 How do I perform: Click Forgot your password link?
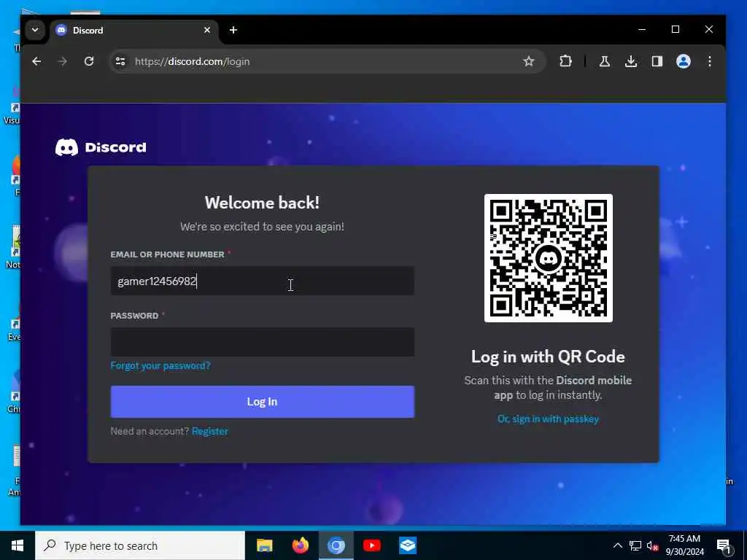point(160,366)
